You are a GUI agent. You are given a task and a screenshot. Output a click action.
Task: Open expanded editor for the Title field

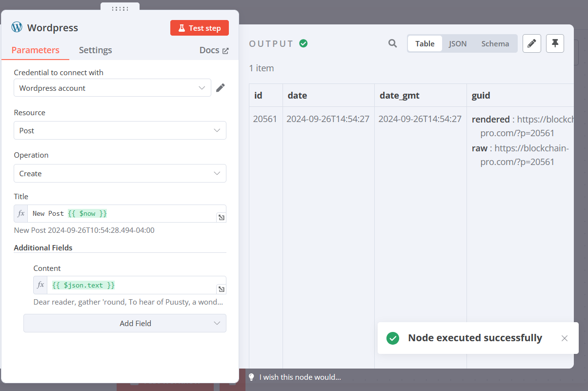click(221, 218)
